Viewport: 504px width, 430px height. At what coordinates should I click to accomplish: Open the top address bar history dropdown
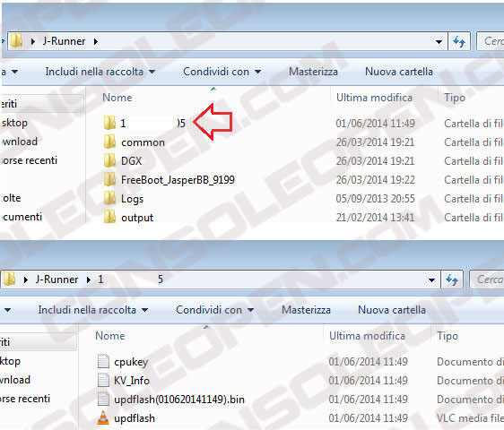pyautogui.click(x=439, y=42)
